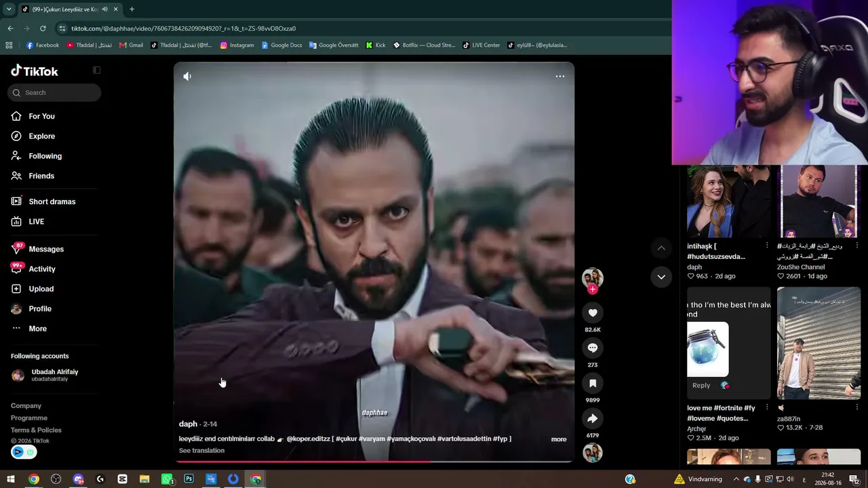
Task: Open the video comments bubble icon
Action: 593,348
